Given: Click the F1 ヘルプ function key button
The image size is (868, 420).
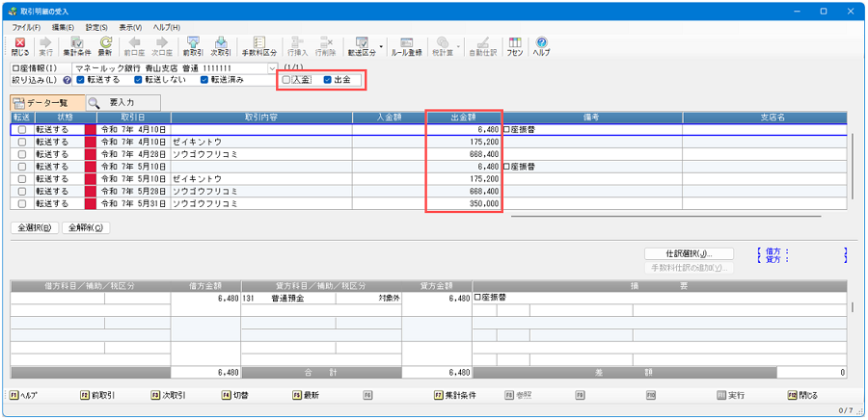Looking at the screenshot, I should [x=23, y=396].
